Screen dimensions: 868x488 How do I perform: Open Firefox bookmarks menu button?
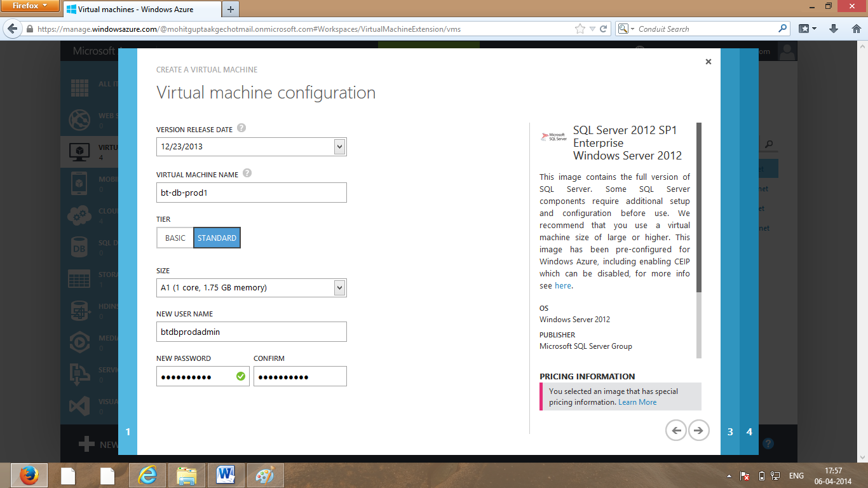pos(808,29)
